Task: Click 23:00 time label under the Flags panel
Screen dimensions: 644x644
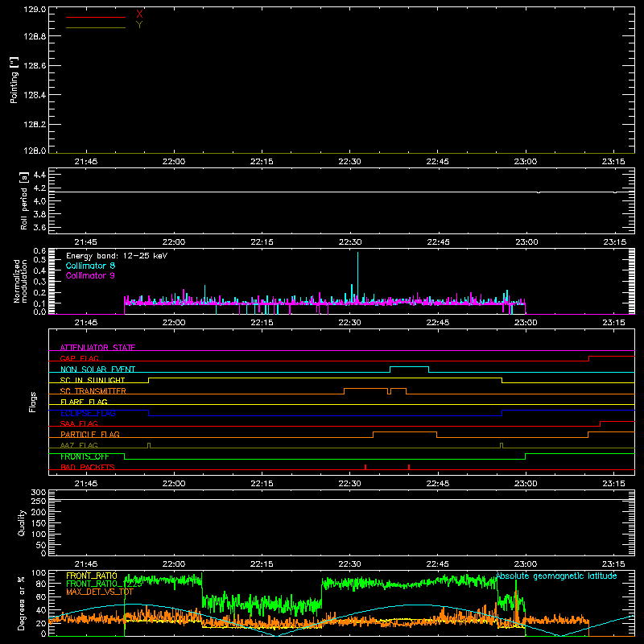Action: [x=526, y=484]
